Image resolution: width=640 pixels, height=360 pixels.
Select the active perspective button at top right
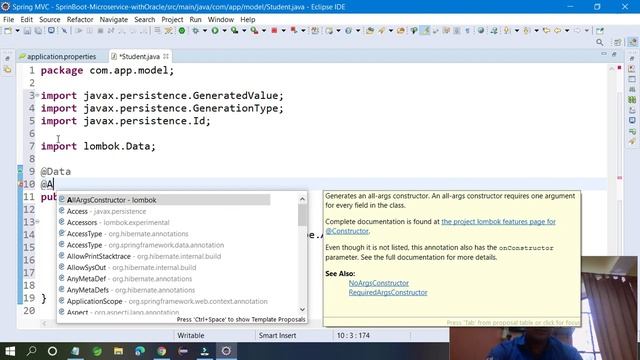tap(633, 42)
